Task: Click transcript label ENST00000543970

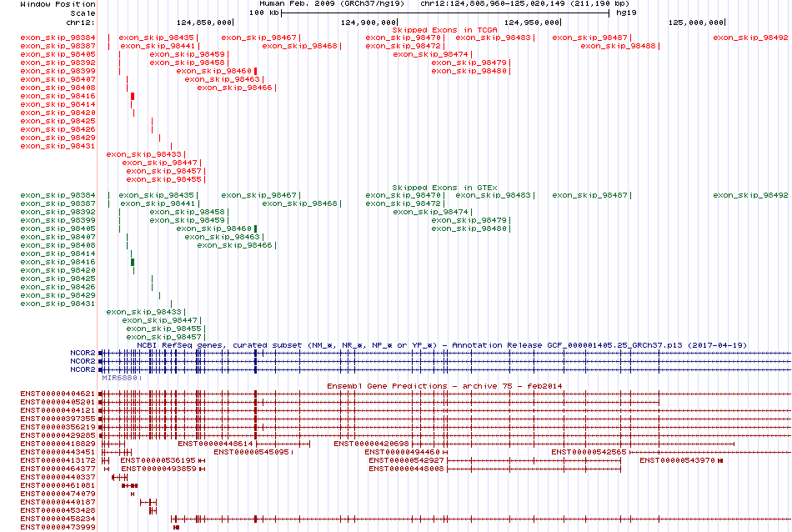Action: click(677, 460)
